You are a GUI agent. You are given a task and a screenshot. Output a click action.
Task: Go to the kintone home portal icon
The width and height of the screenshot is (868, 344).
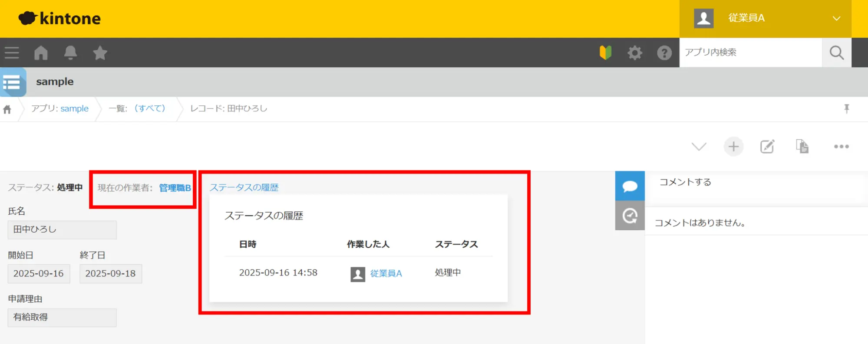pos(41,53)
